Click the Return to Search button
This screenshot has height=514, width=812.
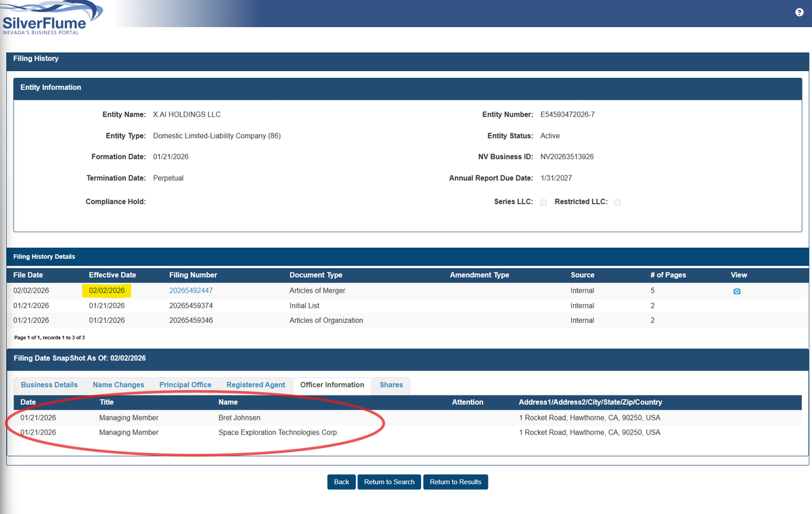(x=389, y=482)
